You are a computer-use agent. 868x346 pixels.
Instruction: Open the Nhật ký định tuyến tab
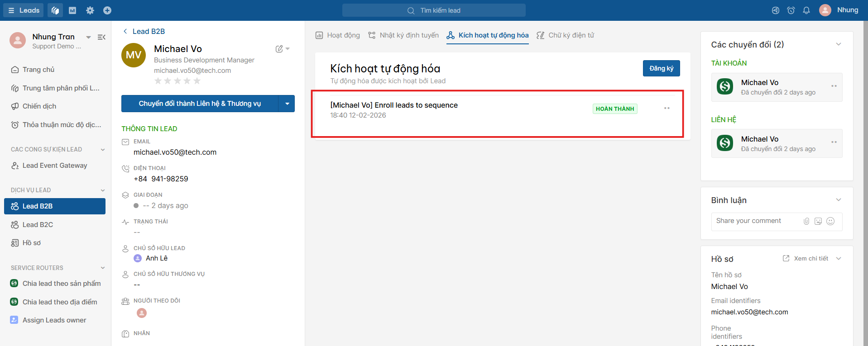pos(403,35)
